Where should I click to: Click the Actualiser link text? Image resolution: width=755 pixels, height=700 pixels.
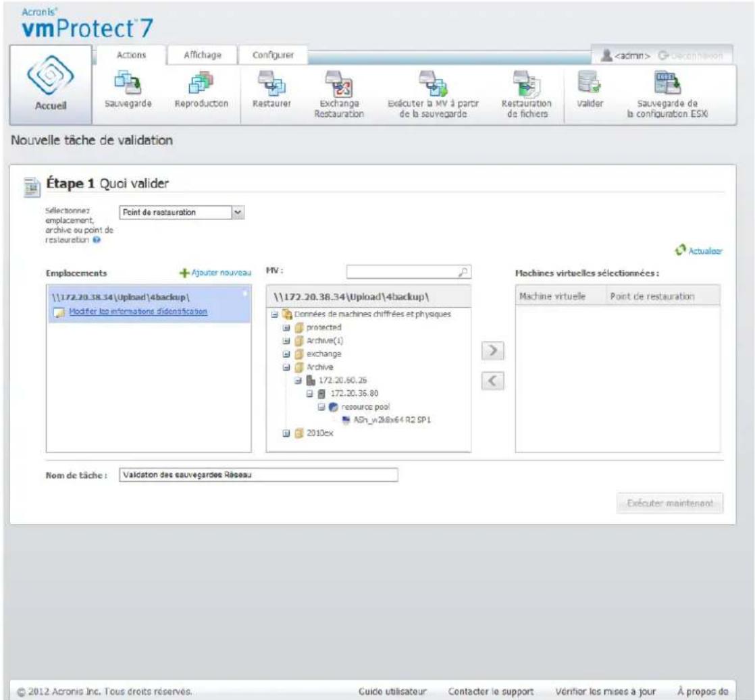pyautogui.click(x=706, y=251)
